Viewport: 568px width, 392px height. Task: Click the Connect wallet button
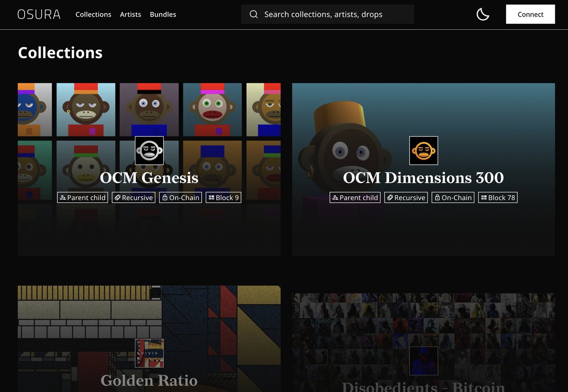tap(530, 14)
